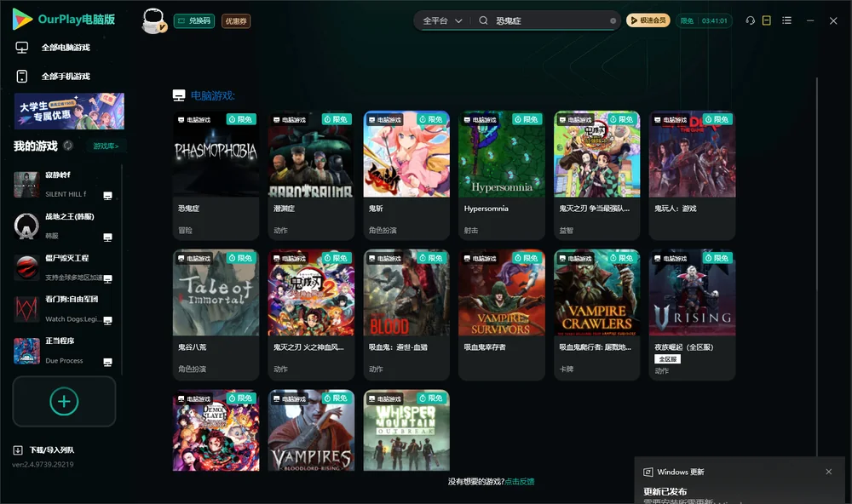Open the user avatar profile
The height and width of the screenshot is (504, 852).
153,21
